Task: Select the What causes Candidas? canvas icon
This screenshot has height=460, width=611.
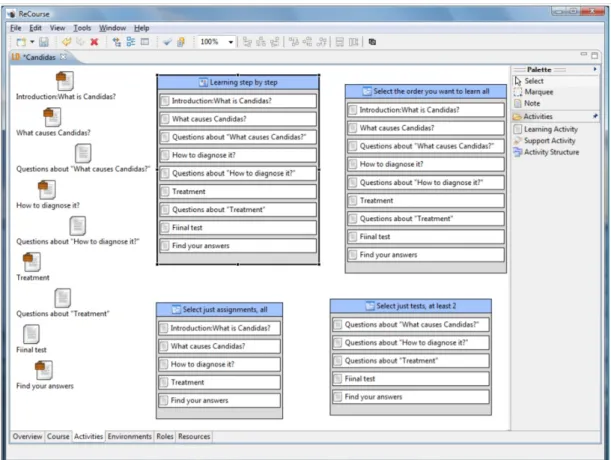Action: click(52, 117)
